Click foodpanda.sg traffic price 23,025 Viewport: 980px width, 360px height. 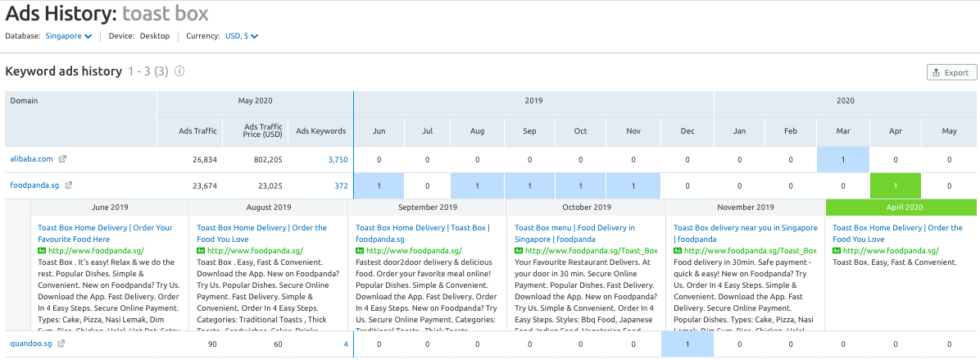pos(270,185)
